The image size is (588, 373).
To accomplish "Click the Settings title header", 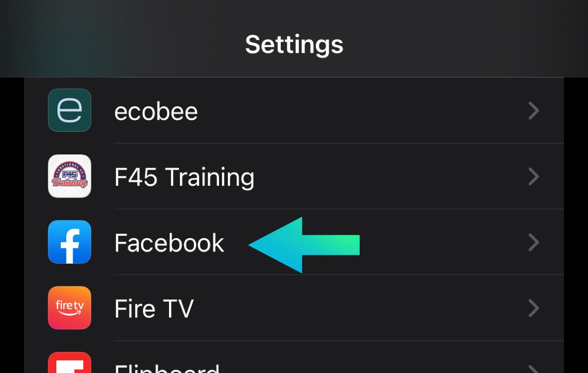I will click(x=294, y=44).
